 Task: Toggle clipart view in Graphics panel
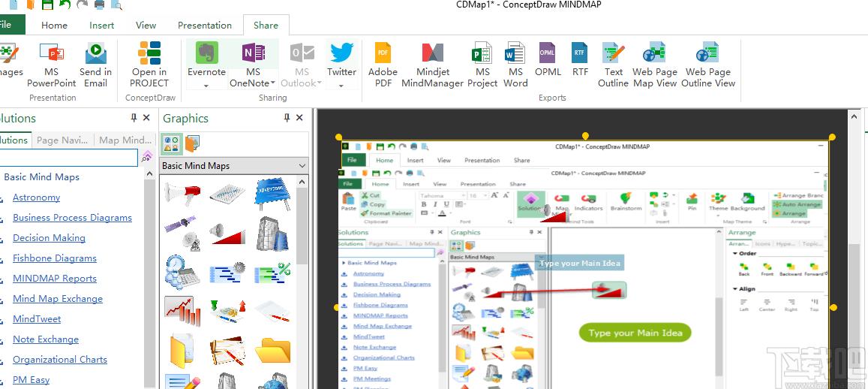coord(172,143)
